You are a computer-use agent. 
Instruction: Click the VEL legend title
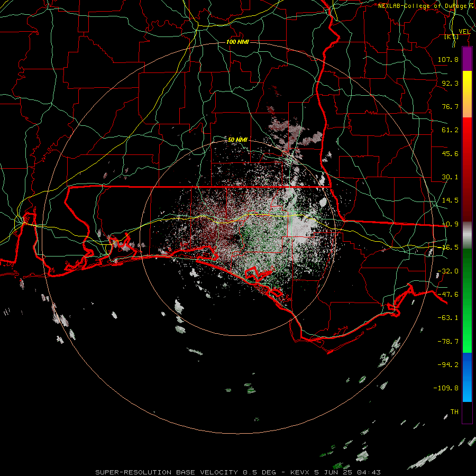(x=464, y=32)
